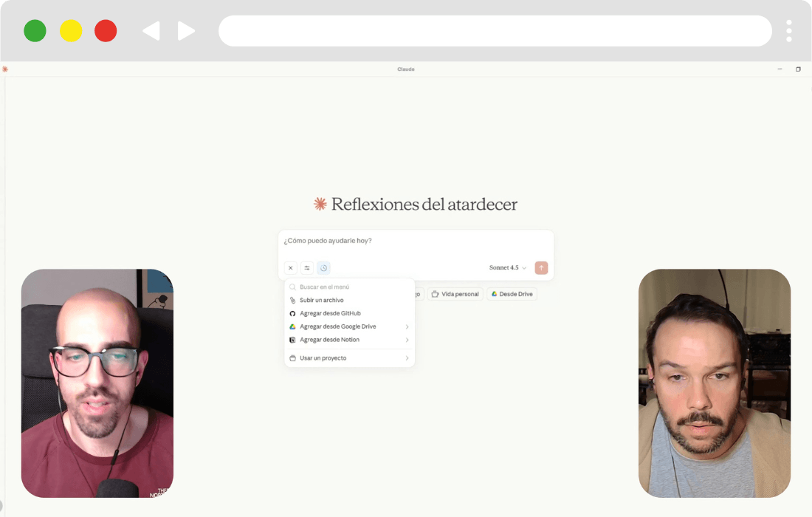Click the orange starburst beside the 'Reflexiones del atardecer' heading
This screenshot has width=812, height=517.
pyautogui.click(x=320, y=204)
